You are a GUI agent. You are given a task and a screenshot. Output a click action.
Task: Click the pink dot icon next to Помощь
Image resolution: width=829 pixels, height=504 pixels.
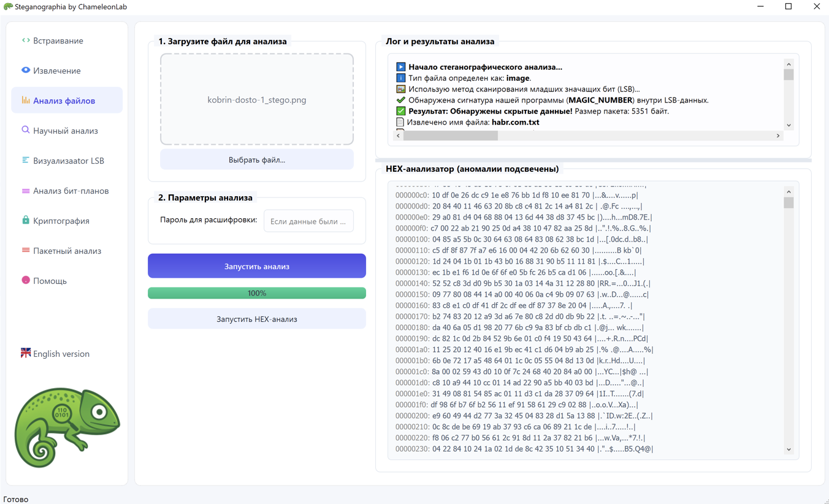coord(24,281)
